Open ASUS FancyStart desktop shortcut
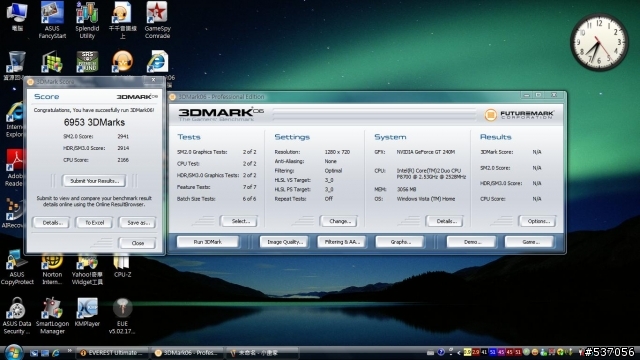This screenshot has height=360, width=640. tap(52, 20)
